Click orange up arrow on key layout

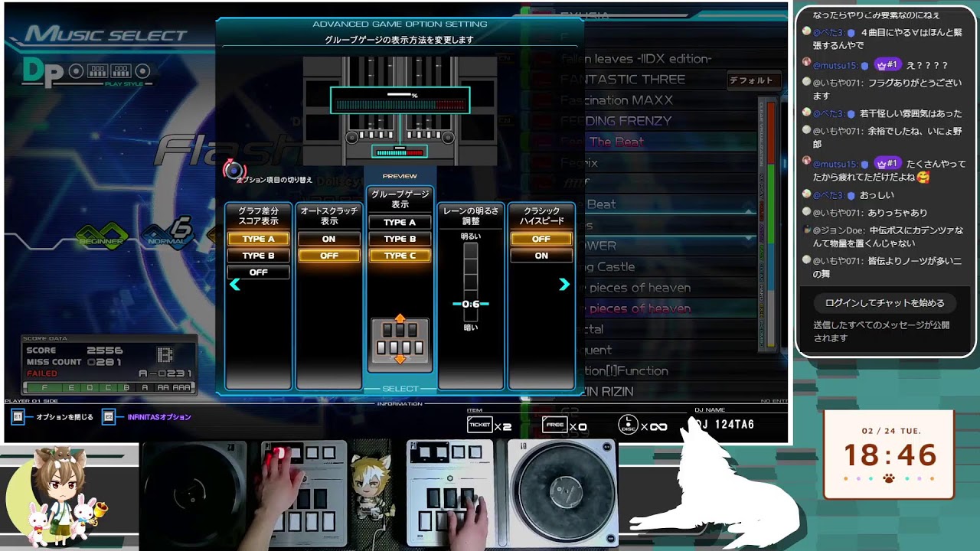tap(400, 318)
